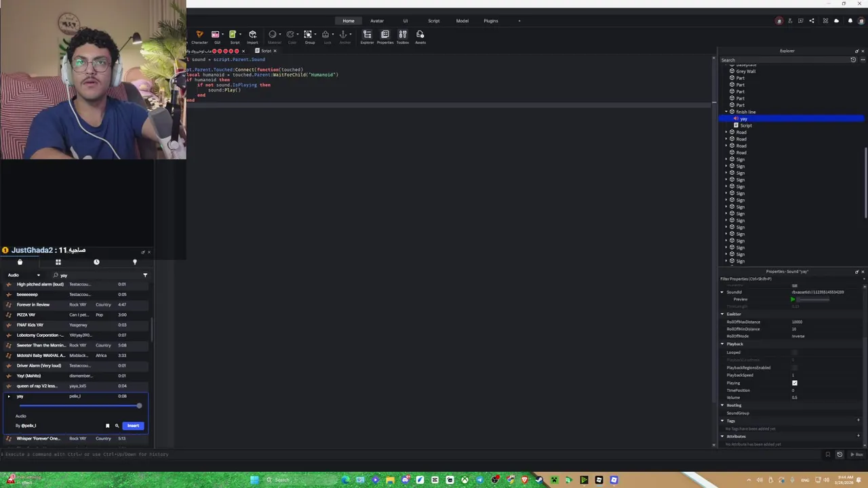The width and height of the screenshot is (868, 488).
Task: Open Toolbox inventory grid tab
Action: click(58, 262)
